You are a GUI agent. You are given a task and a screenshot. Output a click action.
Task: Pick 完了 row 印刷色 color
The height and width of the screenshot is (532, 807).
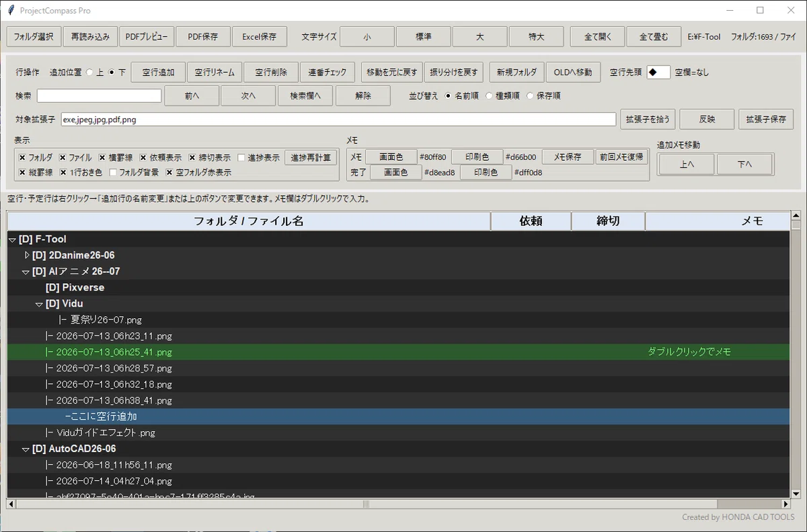(x=486, y=172)
